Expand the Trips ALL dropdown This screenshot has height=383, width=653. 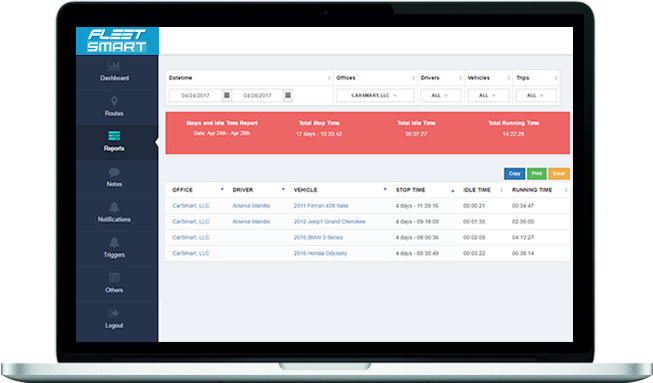[536, 95]
